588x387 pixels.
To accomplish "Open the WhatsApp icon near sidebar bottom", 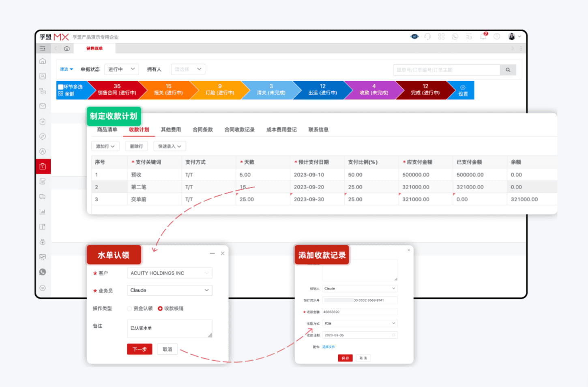I will [x=43, y=272].
